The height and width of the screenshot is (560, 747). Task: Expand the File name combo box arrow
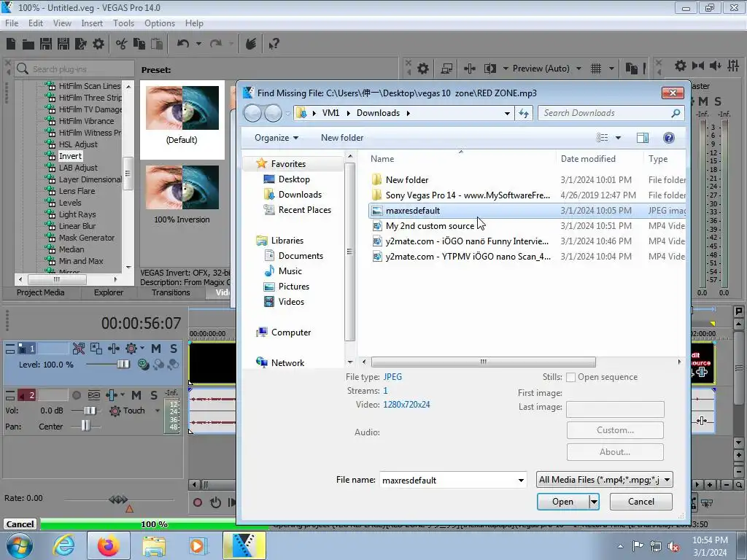(521, 481)
